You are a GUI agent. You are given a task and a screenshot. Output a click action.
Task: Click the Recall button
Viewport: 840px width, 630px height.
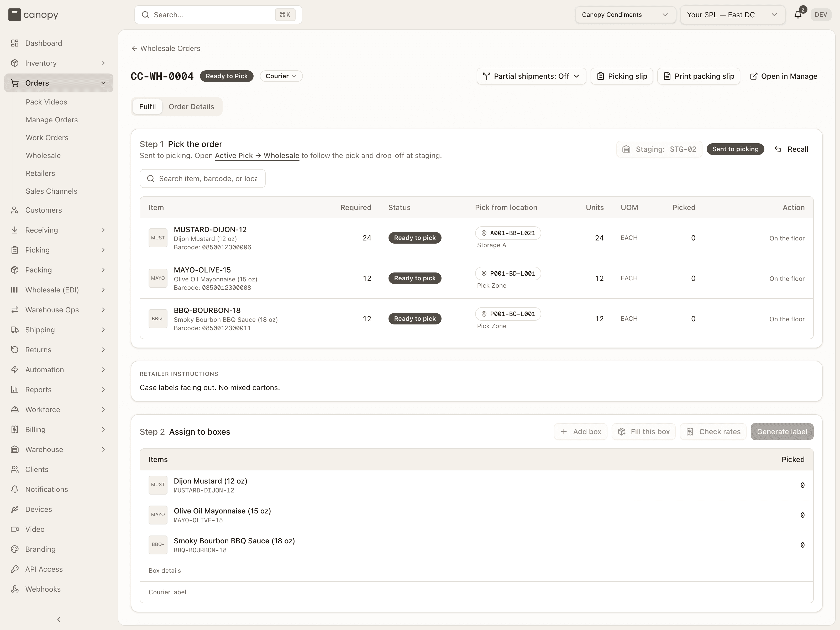(x=791, y=149)
